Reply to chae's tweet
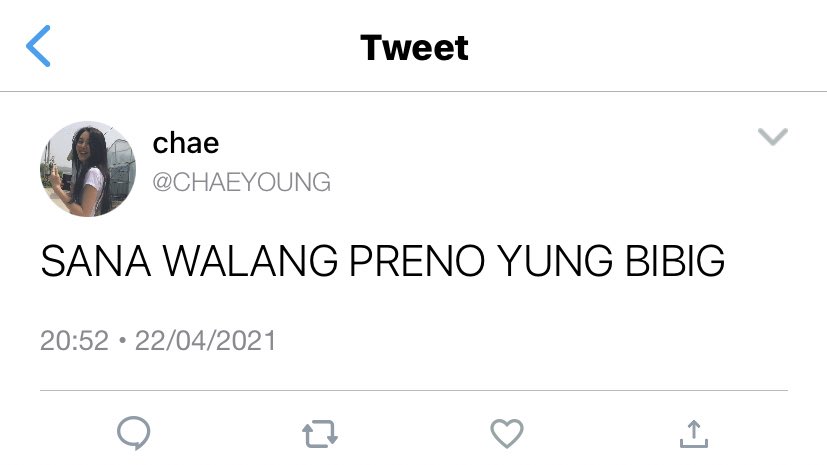The width and height of the screenshot is (827, 465). point(133,433)
